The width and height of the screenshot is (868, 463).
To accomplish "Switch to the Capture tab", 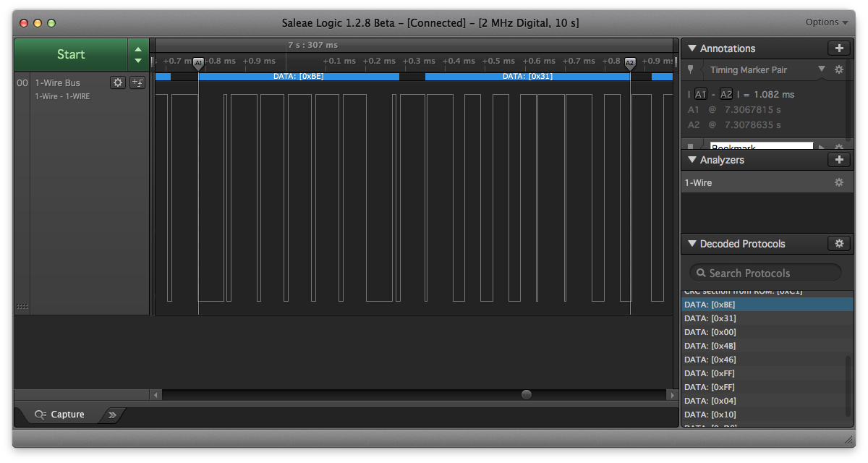I will [x=60, y=415].
